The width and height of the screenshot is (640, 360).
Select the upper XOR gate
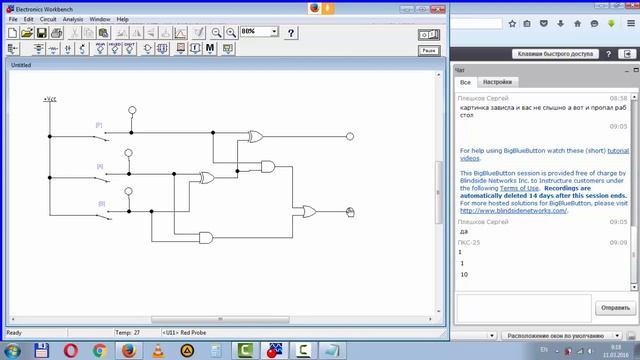pyautogui.click(x=256, y=136)
